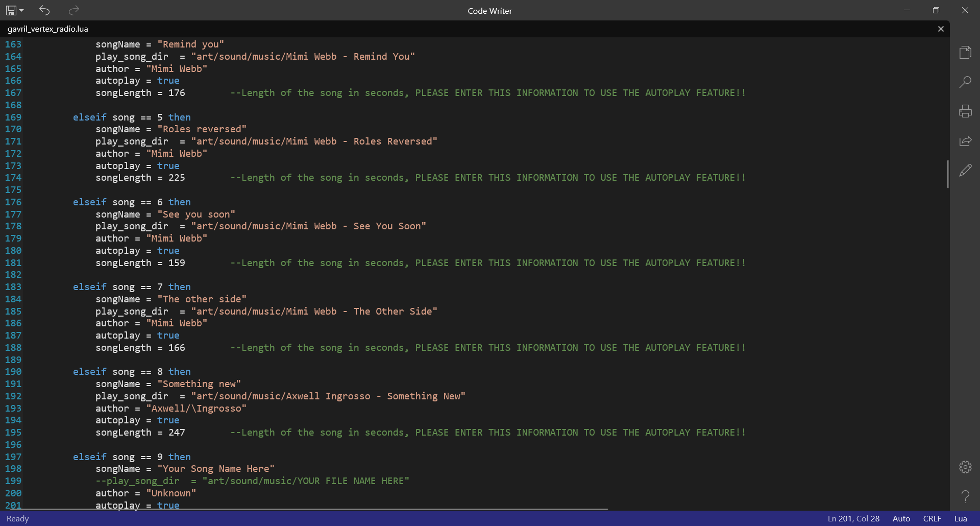This screenshot has height=526, width=980.
Task: Click the "Unknown" author string
Action: point(171,493)
